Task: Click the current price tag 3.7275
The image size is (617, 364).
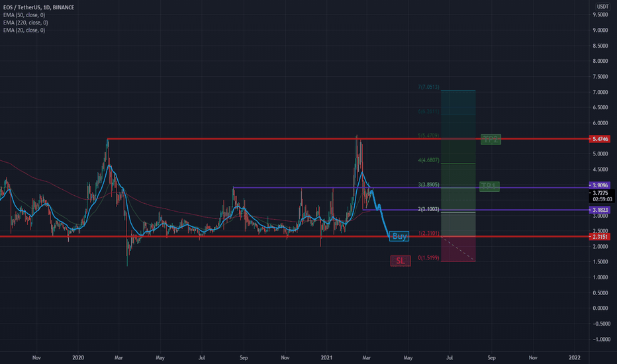Action: click(x=600, y=193)
